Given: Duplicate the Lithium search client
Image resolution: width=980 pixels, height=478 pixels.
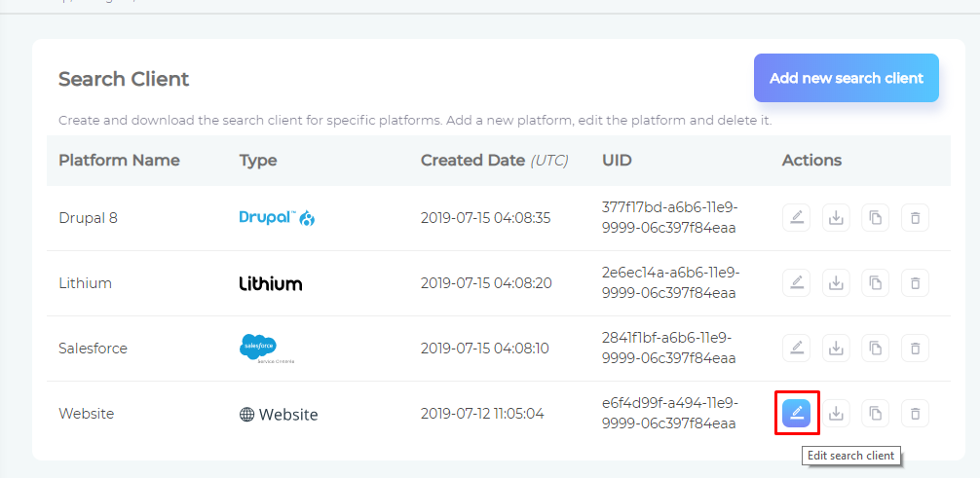Looking at the screenshot, I should pos(875,283).
